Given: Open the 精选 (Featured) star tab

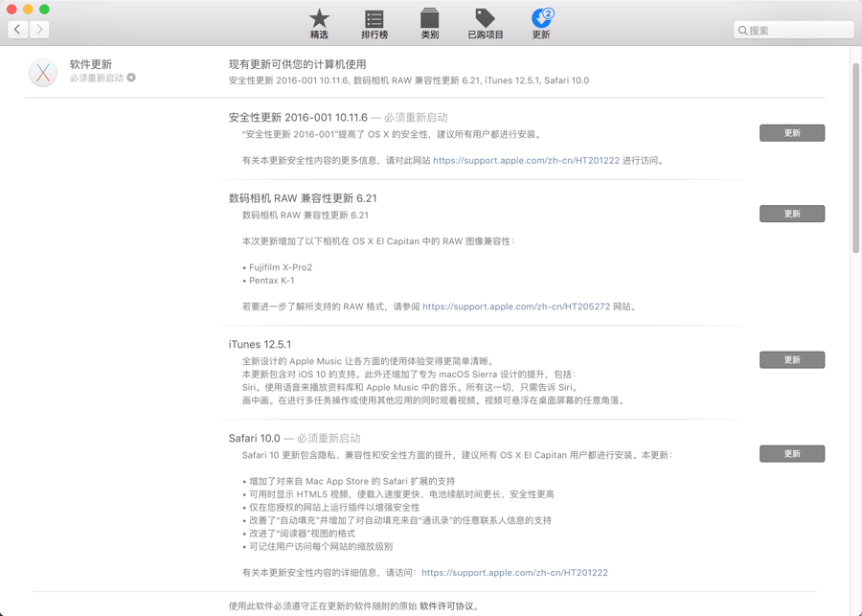Looking at the screenshot, I should tap(319, 24).
